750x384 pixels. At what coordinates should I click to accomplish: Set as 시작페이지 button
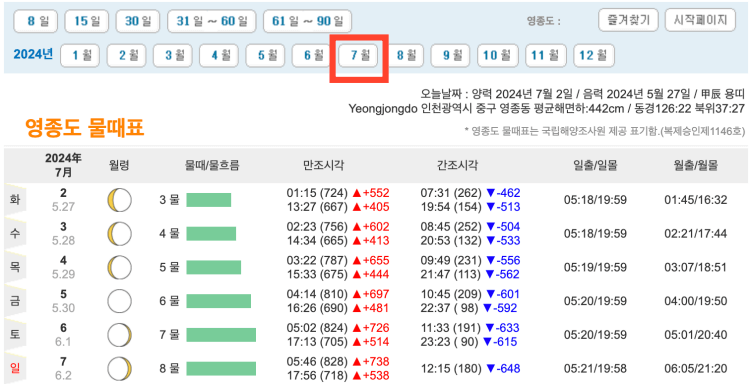pos(700,20)
